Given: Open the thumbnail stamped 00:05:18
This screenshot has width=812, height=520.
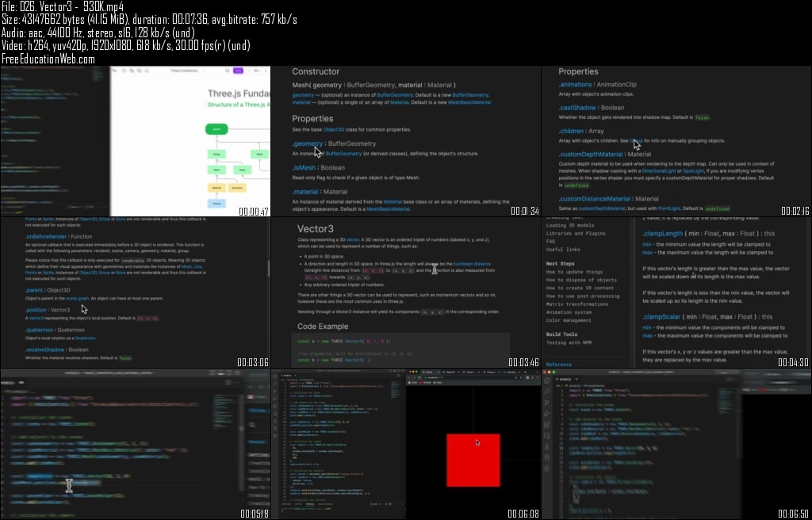Looking at the screenshot, I should 135,445.
